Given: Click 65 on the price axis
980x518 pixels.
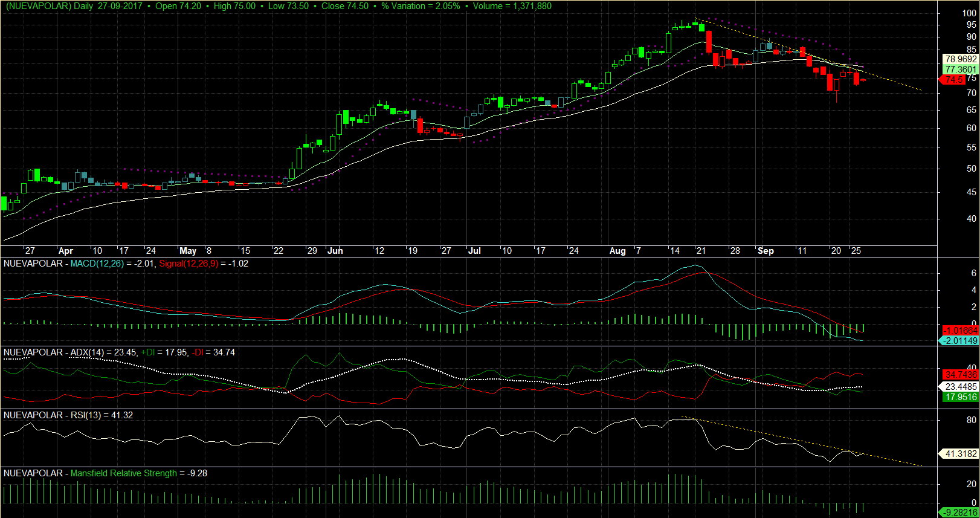Looking at the screenshot, I should (972, 110).
